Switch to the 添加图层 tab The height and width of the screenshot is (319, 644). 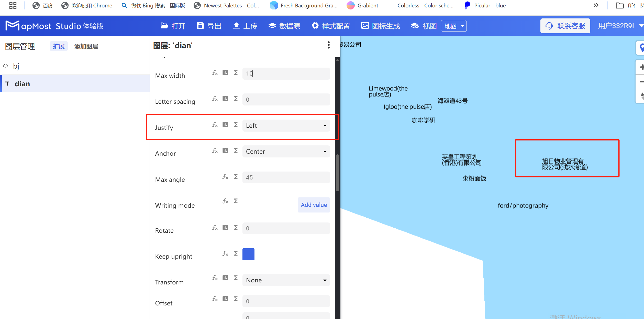pos(86,46)
